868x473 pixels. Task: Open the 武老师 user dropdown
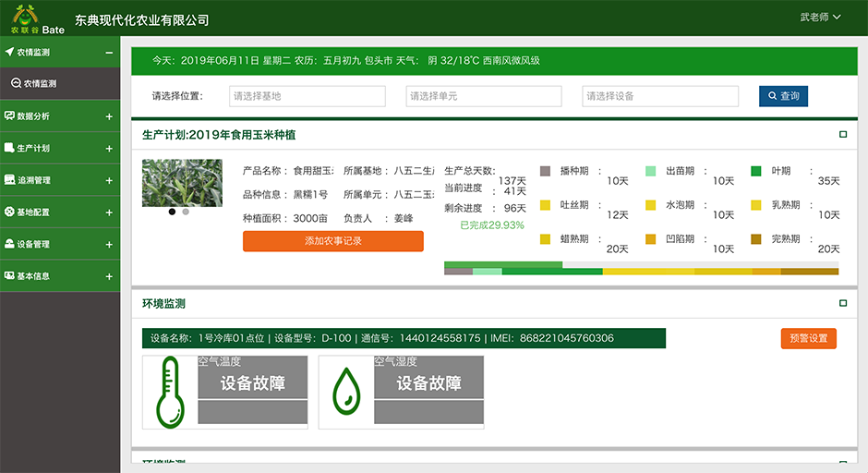(820, 17)
